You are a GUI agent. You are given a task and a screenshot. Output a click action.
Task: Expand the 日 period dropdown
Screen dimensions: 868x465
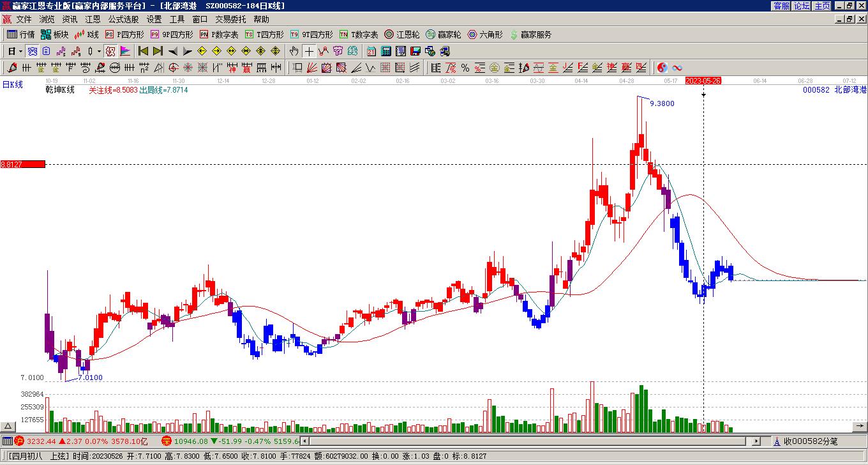coord(20,51)
